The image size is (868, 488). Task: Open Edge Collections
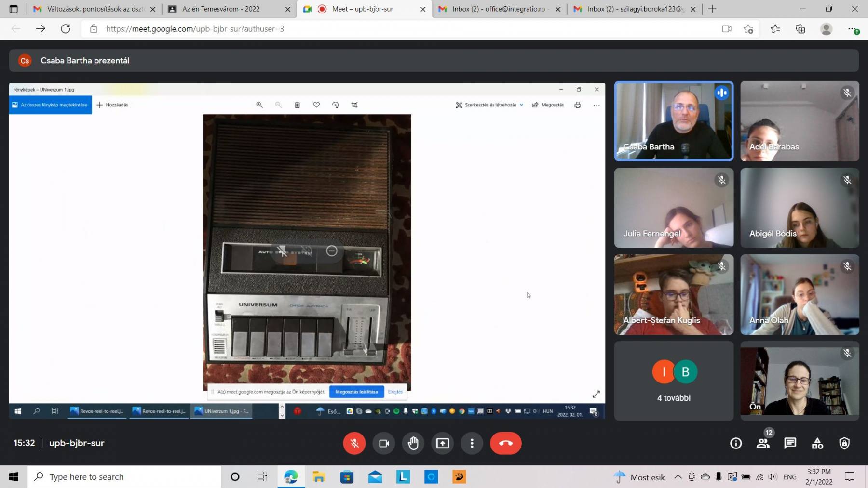coord(800,29)
